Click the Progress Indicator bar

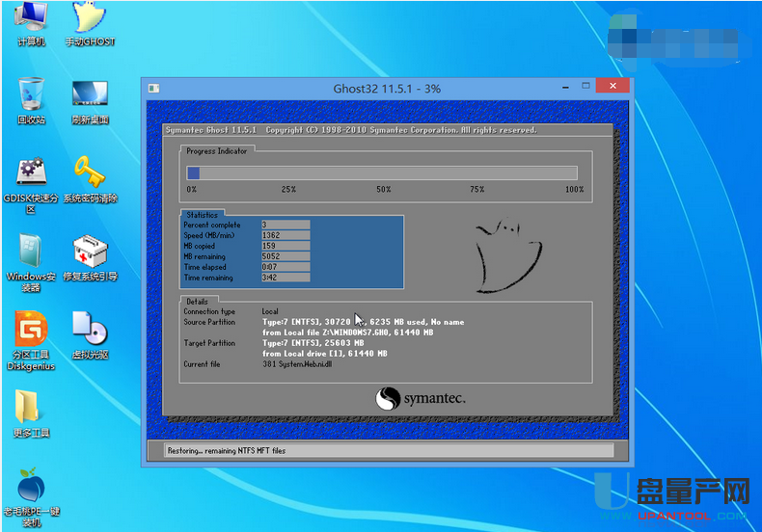[382, 173]
